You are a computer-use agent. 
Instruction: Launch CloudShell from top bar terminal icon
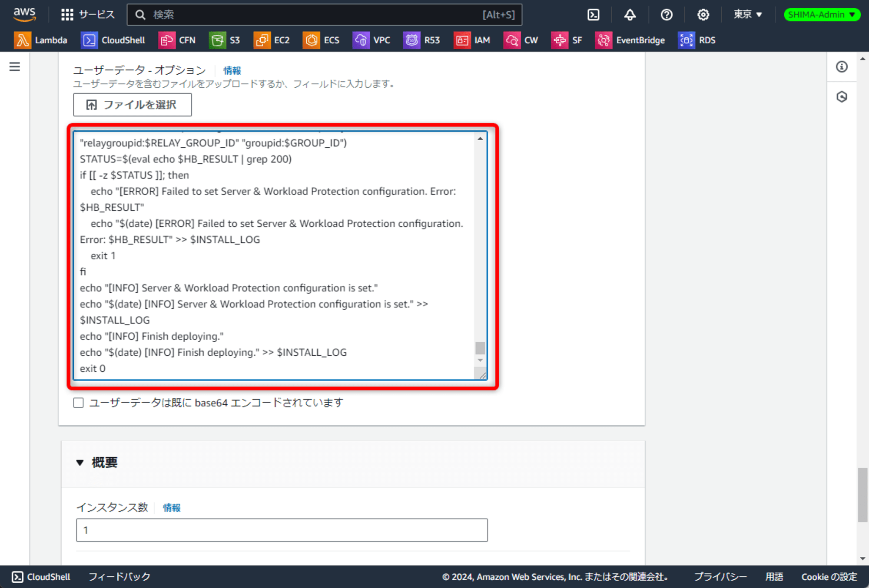click(593, 15)
